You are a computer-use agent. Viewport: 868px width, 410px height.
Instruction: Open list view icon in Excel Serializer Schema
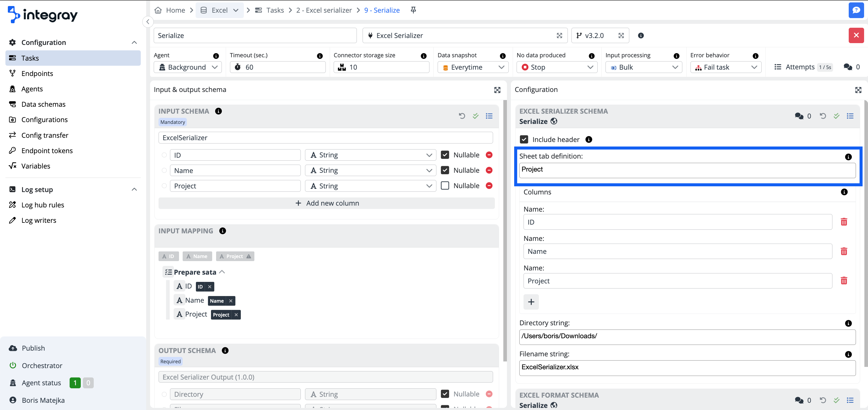850,116
